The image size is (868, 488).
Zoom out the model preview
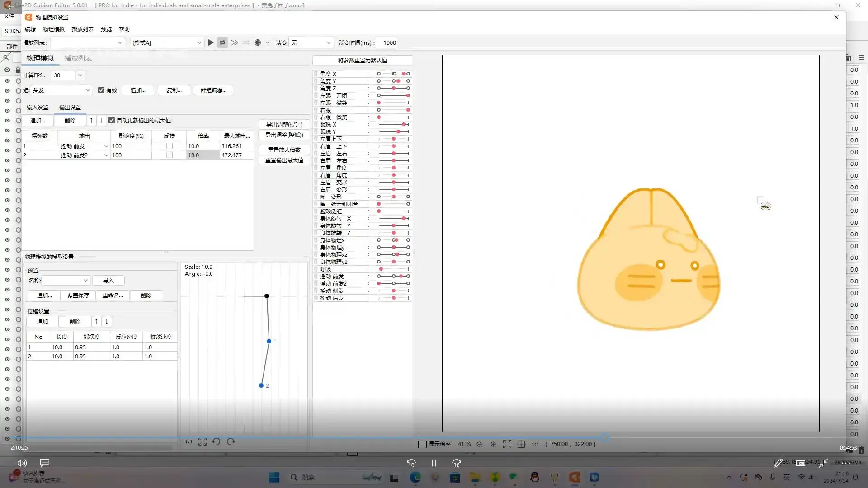(479, 445)
